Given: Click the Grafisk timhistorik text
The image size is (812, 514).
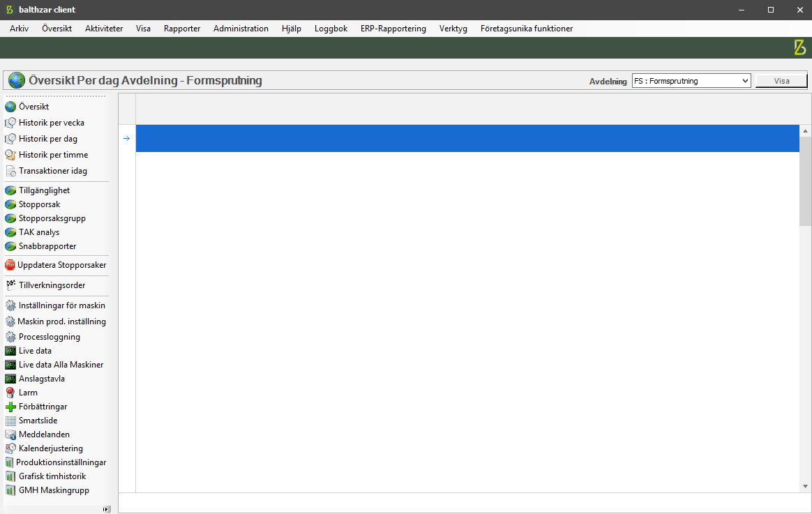Looking at the screenshot, I should 52,477.
